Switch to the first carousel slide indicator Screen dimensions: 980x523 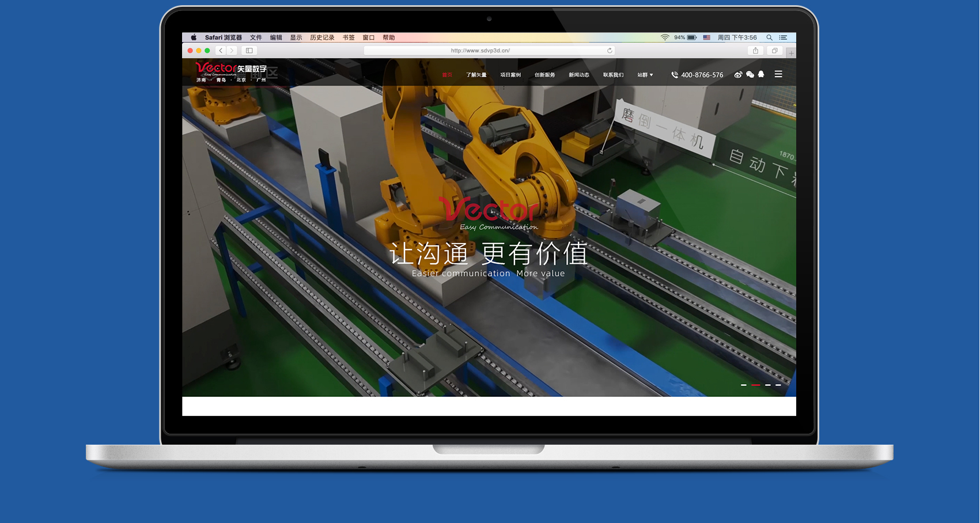coord(744,385)
